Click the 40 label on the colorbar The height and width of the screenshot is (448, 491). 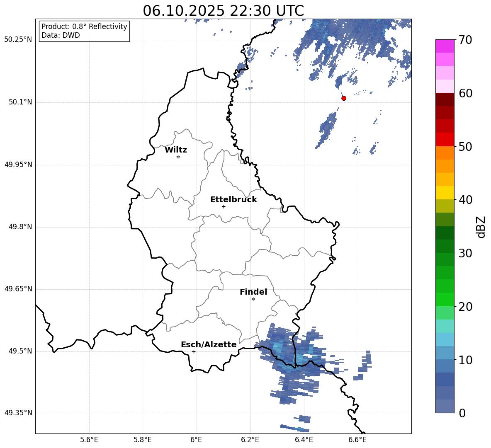tap(465, 200)
